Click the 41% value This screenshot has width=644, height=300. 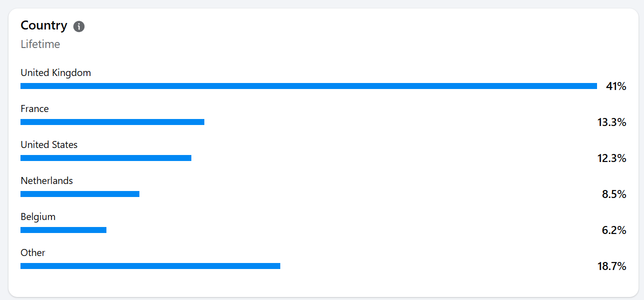pyautogui.click(x=616, y=86)
